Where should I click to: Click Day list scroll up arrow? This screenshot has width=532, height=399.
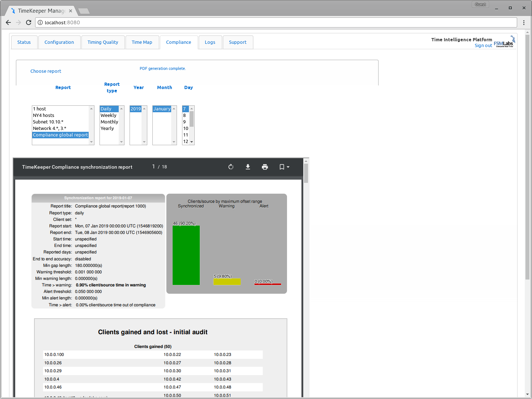click(x=192, y=109)
